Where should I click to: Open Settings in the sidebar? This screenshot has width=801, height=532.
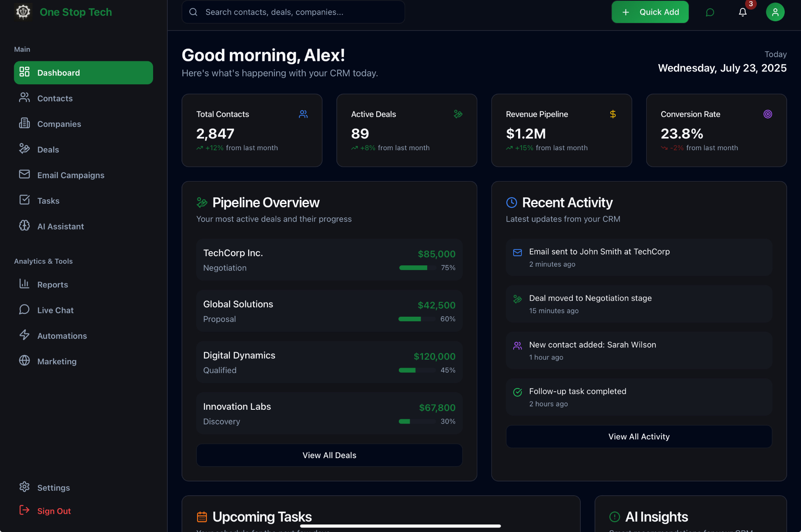click(x=83, y=487)
